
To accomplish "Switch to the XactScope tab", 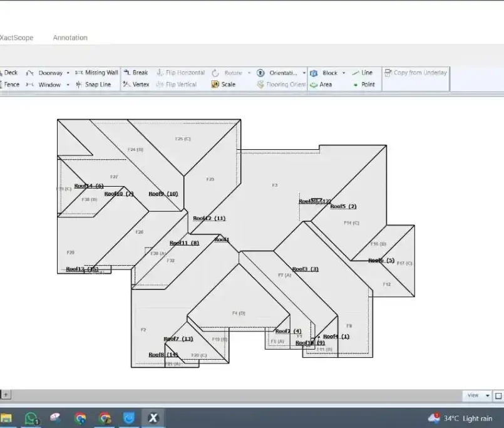I will [16, 38].
